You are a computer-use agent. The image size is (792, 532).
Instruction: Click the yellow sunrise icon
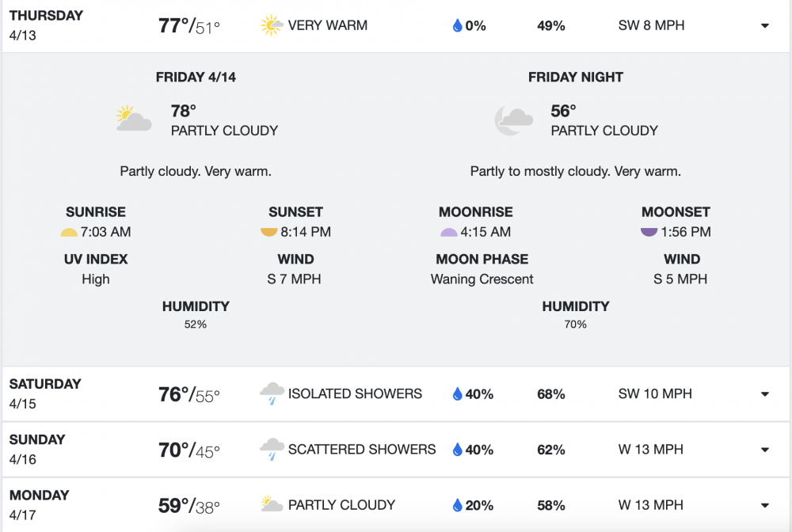(x=69, y=233)
